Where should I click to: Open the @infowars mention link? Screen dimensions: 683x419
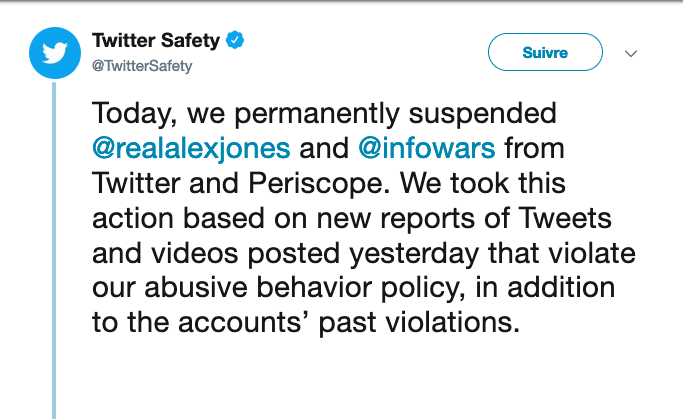426,150
